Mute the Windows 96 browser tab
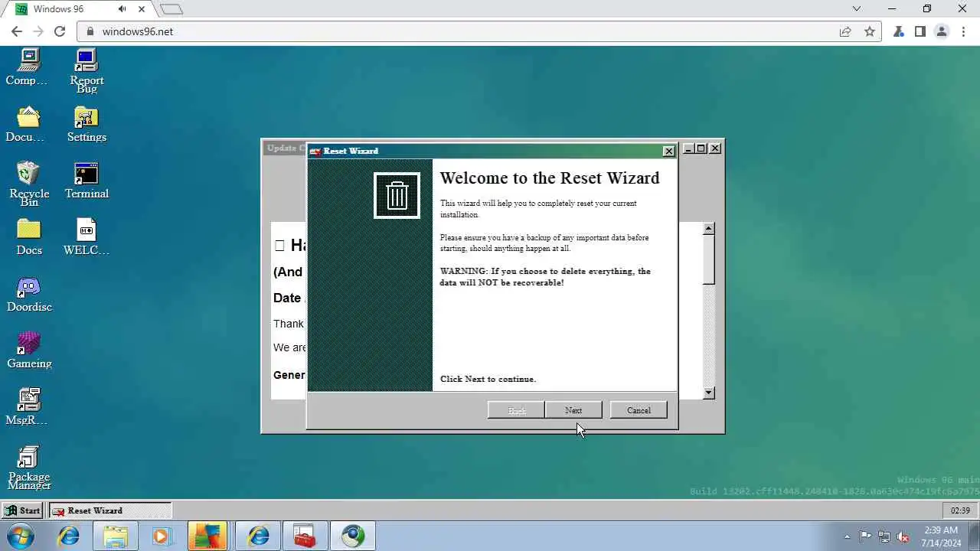This screenshot has width=980, height=551. click(122, 9)
